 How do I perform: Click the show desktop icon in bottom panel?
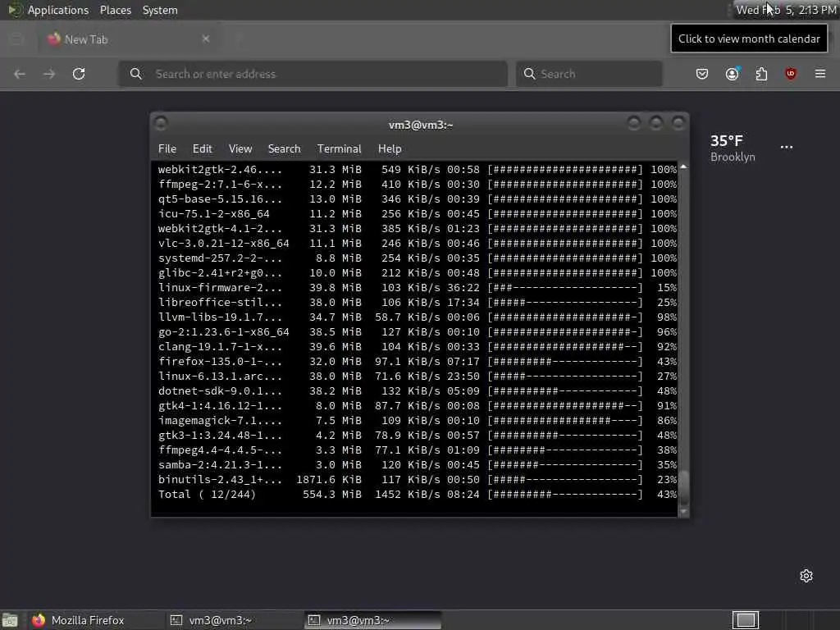pos(10,620)
